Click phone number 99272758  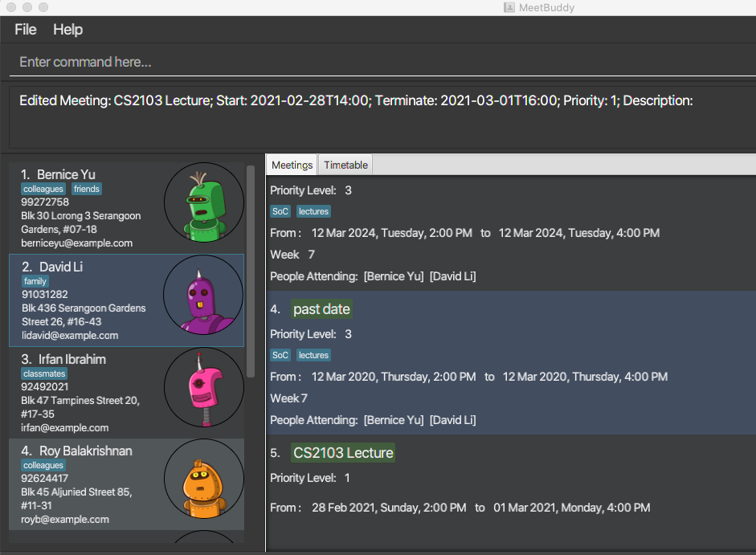pyautogui.click(x=45, y=202)
